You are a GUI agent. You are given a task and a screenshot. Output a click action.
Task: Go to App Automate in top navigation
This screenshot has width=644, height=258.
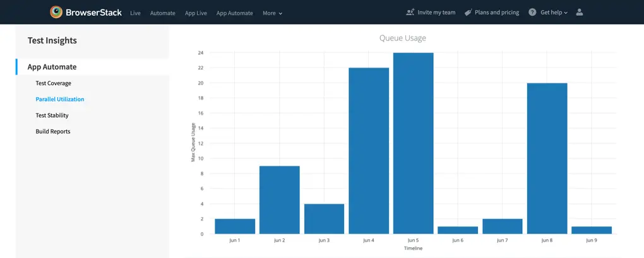(x=234, y=13)
